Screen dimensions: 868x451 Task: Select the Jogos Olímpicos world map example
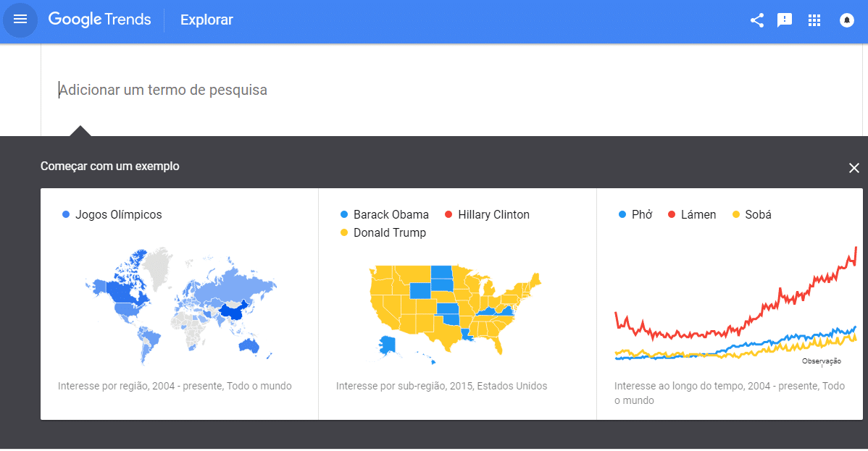(180, 304)
